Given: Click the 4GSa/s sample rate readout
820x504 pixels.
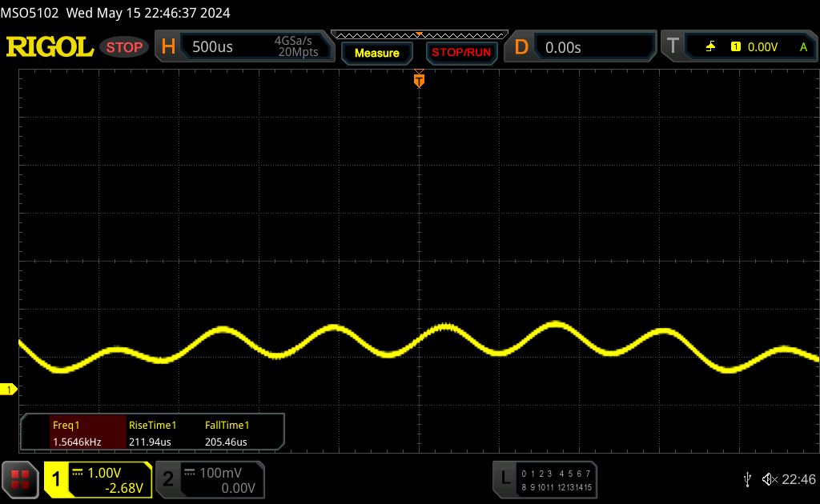Looking at the screenshot, I should 293,41.
